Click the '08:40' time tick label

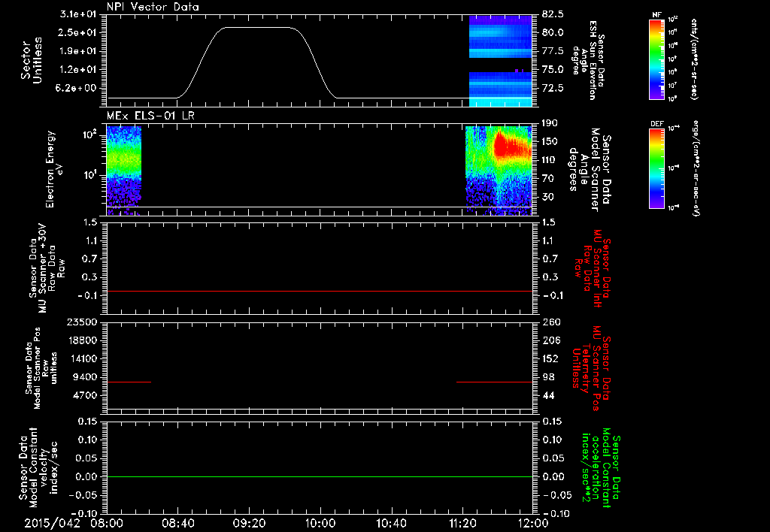pyautogui.click(x=177, y=523)
